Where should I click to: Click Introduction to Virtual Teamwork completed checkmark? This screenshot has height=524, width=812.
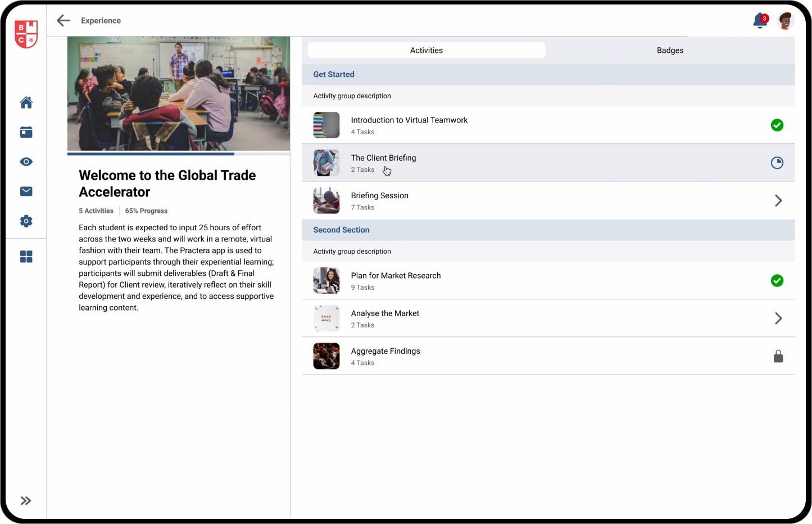pos(777,125)
